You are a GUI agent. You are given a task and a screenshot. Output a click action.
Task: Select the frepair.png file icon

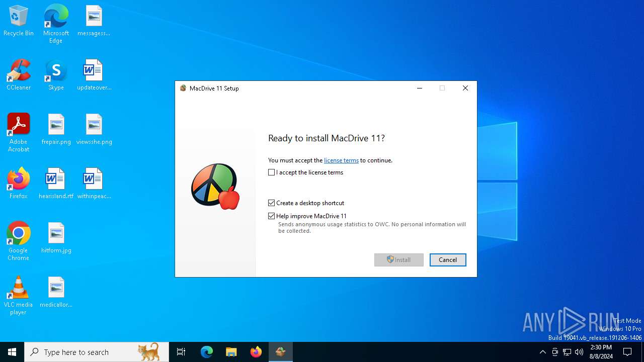pyautogui.click(x=56, y=130)
